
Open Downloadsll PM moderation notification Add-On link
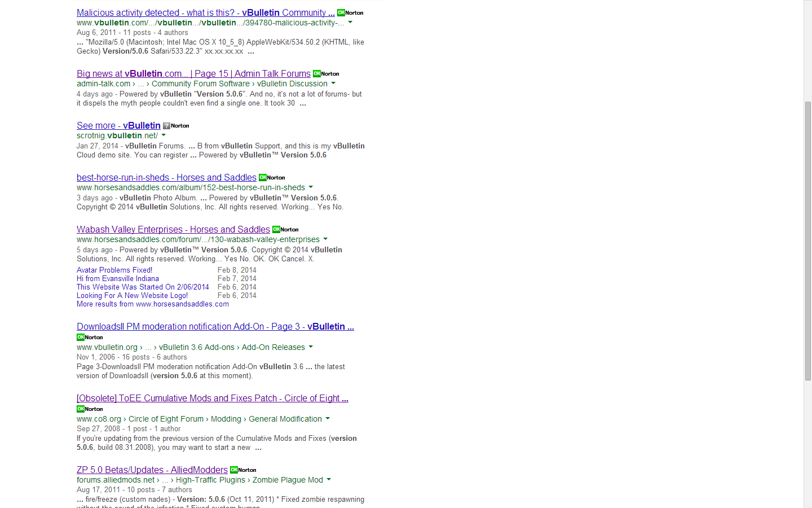215,326
